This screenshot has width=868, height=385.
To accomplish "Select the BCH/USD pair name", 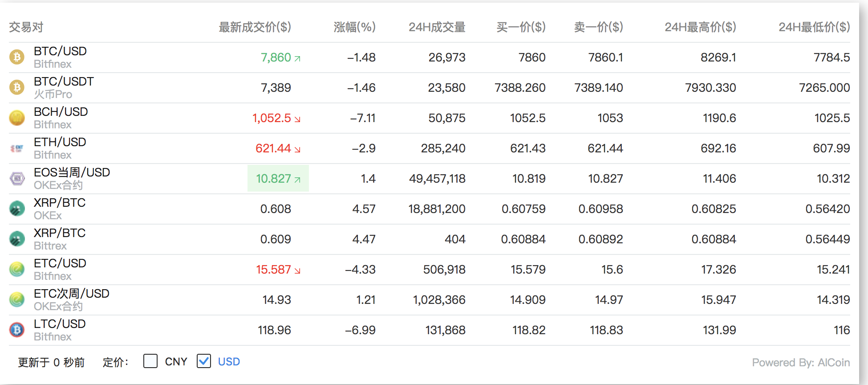I will click(x=61, y=112).
